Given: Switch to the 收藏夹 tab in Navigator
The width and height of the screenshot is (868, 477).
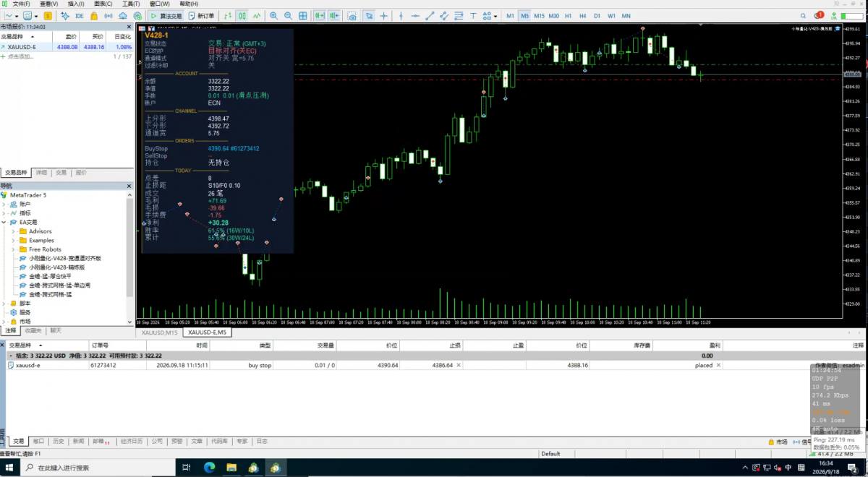Looking at the screenshot, I should pyautogui.click(x=33, y=330).
